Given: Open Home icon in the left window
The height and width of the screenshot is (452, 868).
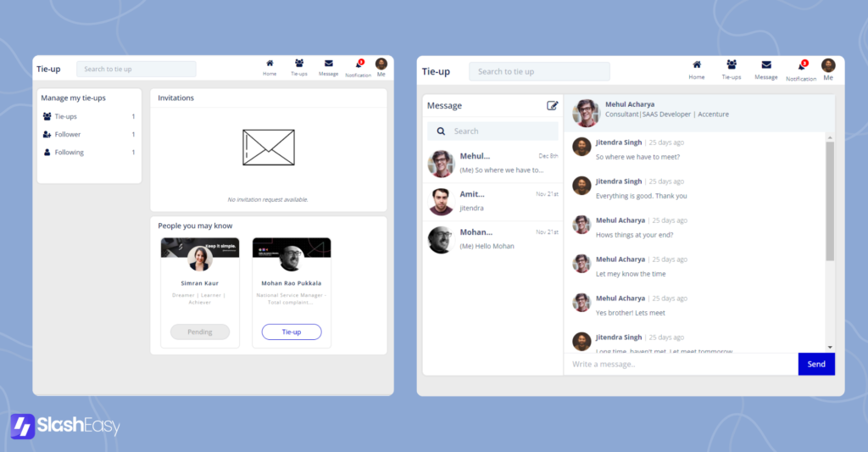Looking at the screenshot, I should (270, 64).
